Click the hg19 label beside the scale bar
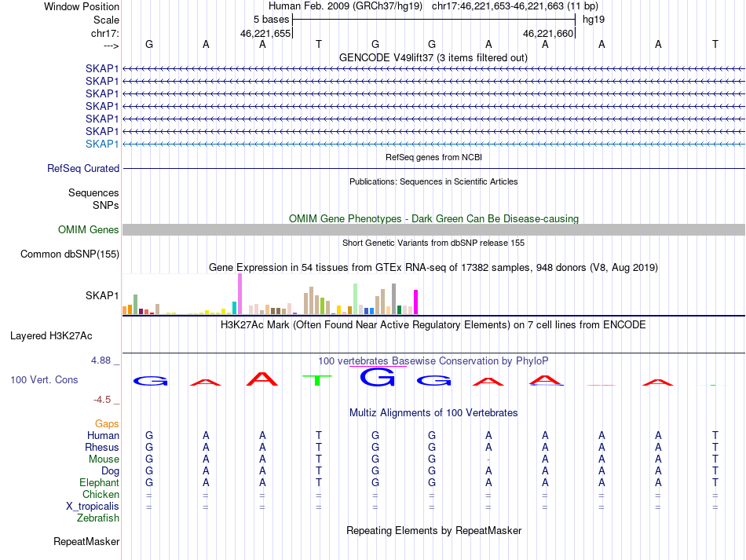 point(594,20)
